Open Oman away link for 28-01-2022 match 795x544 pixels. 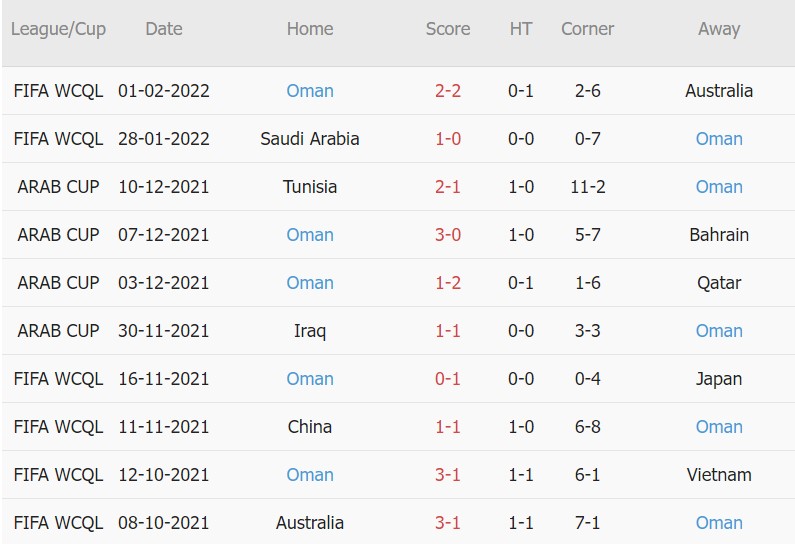click(x=719, y=139)
